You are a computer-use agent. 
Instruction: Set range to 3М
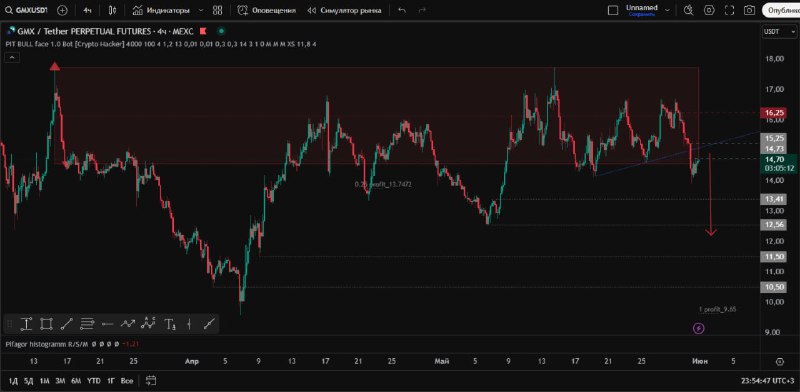pos(60,381)
